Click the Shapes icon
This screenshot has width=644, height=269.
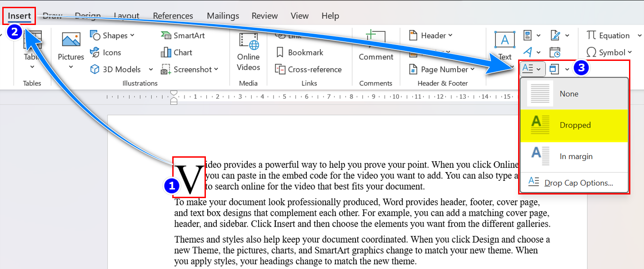95,35
